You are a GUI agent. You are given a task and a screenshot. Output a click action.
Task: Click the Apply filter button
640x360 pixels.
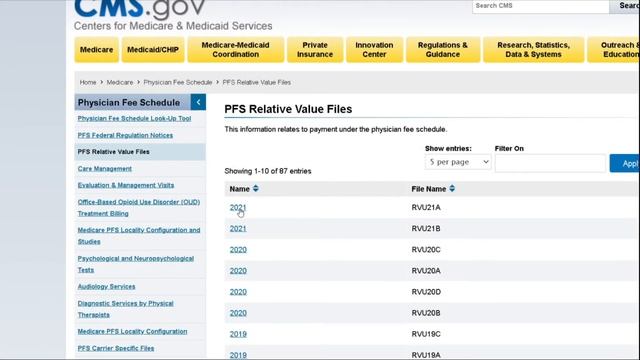point(625,163)
